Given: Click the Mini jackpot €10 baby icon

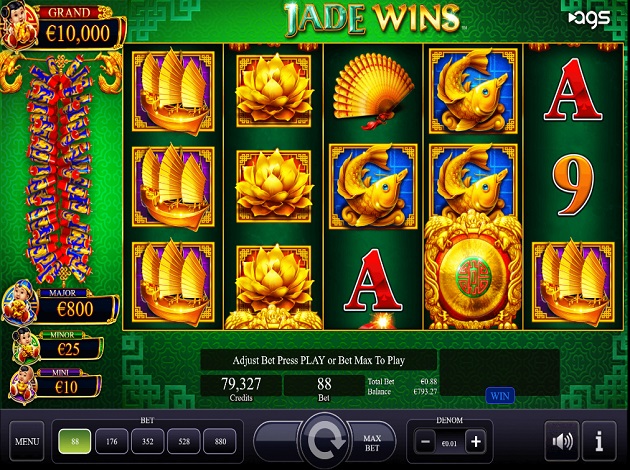Looking at the screenshot, I should point(23,385).
